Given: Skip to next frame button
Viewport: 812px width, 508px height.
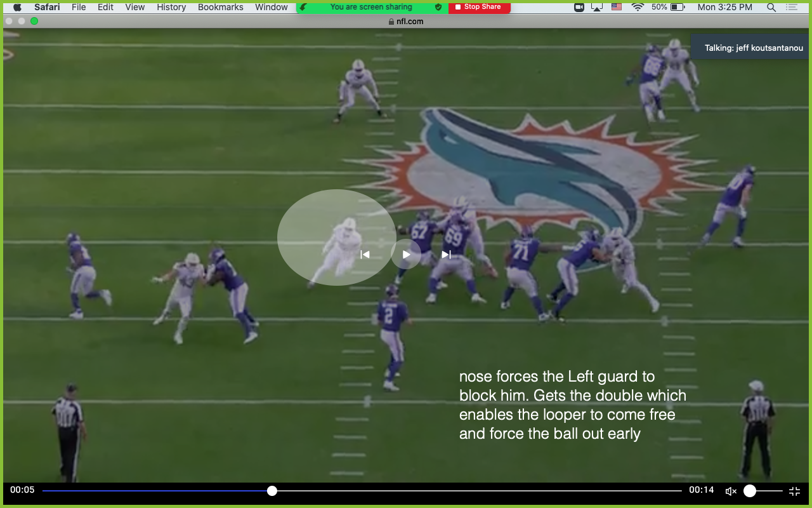Looking at the screenshot, I should 446,255.
